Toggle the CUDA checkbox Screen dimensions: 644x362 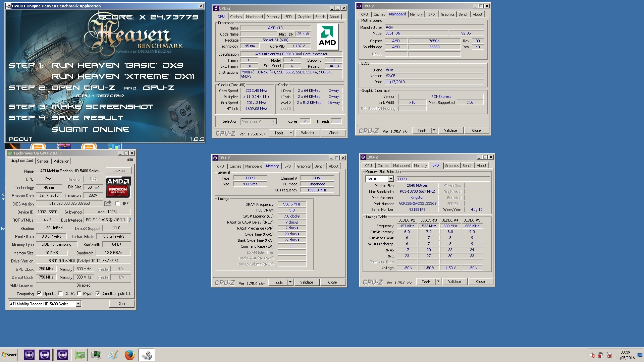(60, 293)
